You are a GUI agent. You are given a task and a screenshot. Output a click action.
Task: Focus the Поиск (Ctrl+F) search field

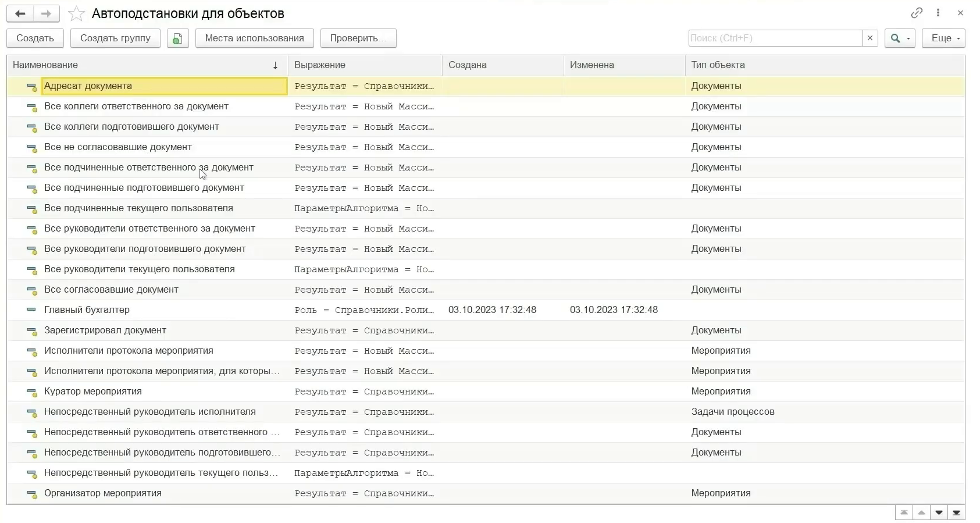(775, 38)
